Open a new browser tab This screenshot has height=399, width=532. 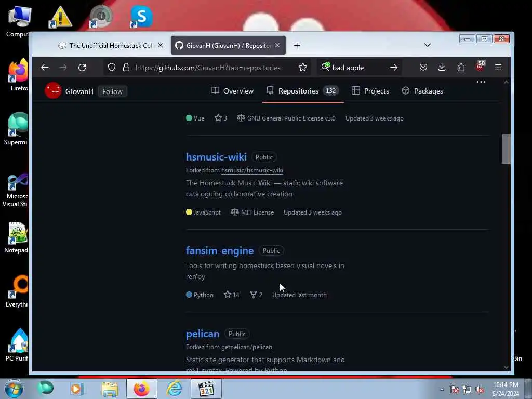[x=297, y=46]
